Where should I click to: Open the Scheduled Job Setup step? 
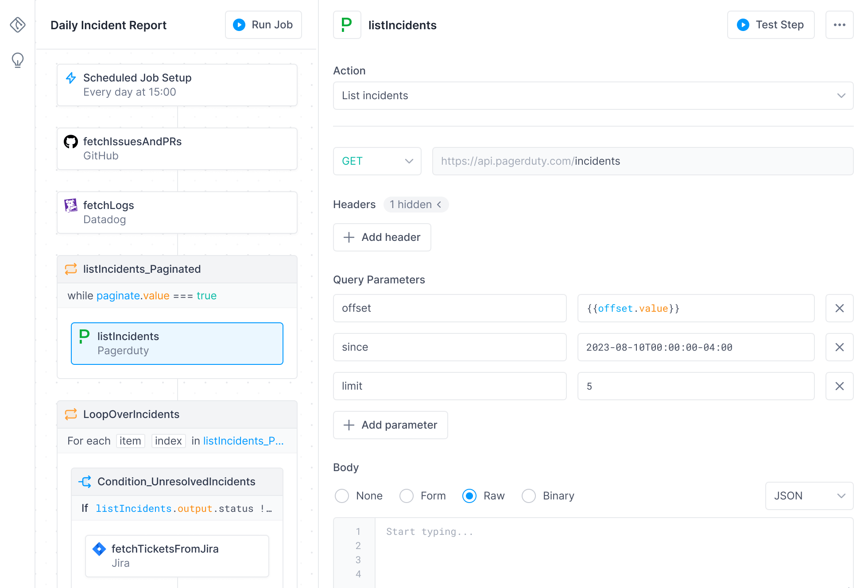coord(177,85)
